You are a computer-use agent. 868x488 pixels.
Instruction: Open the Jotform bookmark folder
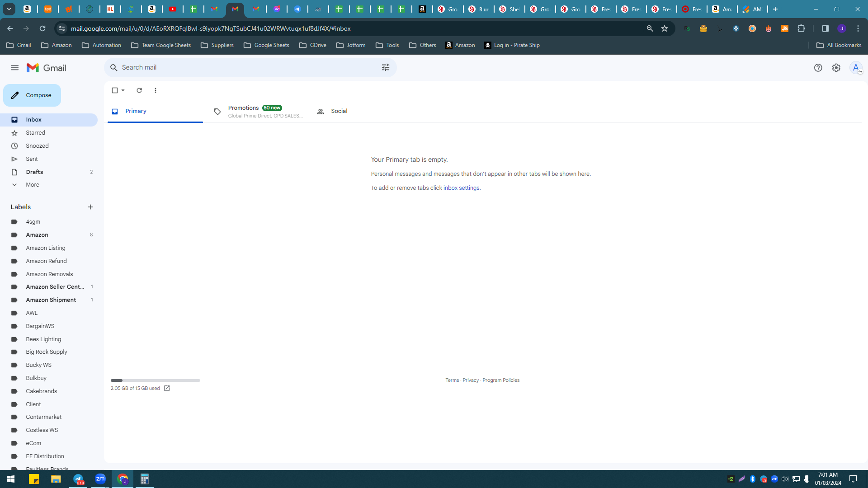351,45
